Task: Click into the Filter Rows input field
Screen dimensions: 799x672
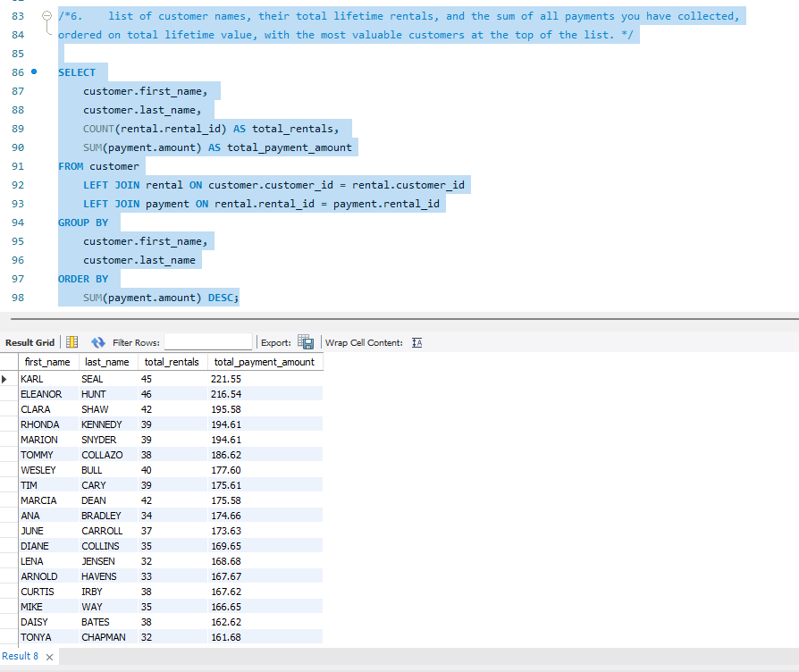Action: 207,340
